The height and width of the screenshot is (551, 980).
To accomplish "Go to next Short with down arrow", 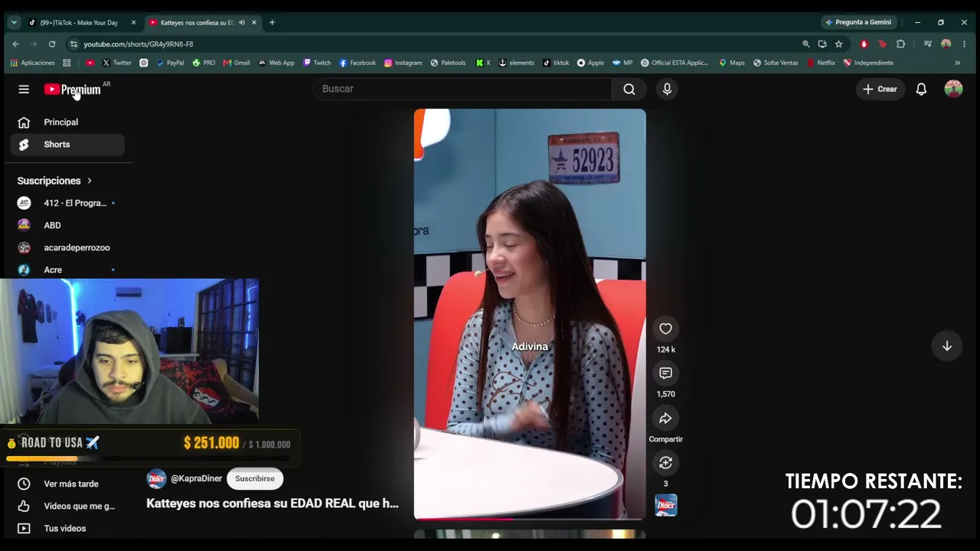I will coord(947,346).
